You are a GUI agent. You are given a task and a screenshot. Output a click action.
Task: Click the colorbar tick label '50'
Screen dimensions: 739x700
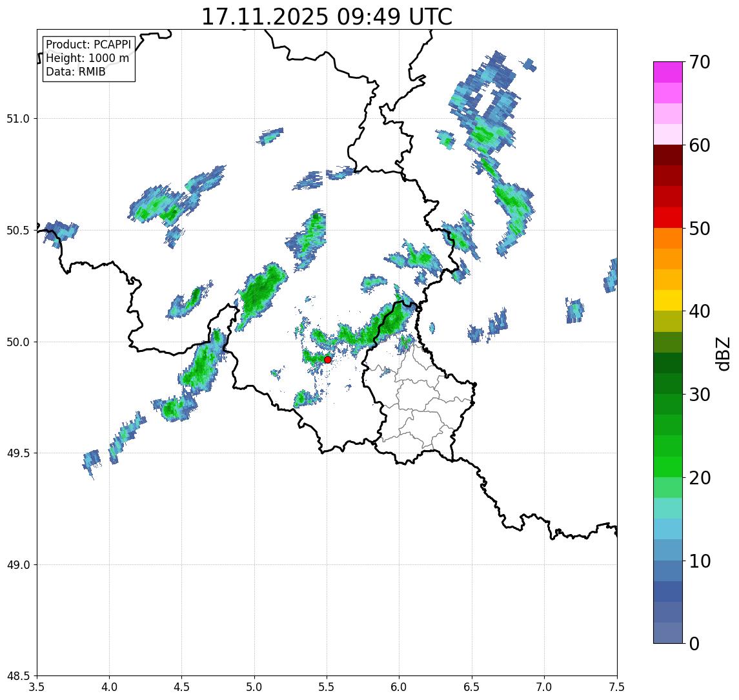(699, 229)
